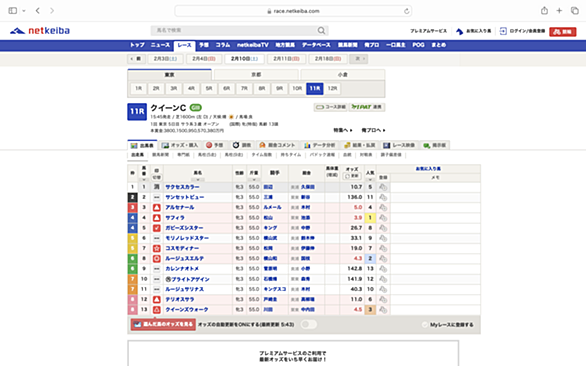Open the Safari sidebar toggle icon
Image resolution: width=586 pixels, height=366 pixels.
(x=13, y=10)
